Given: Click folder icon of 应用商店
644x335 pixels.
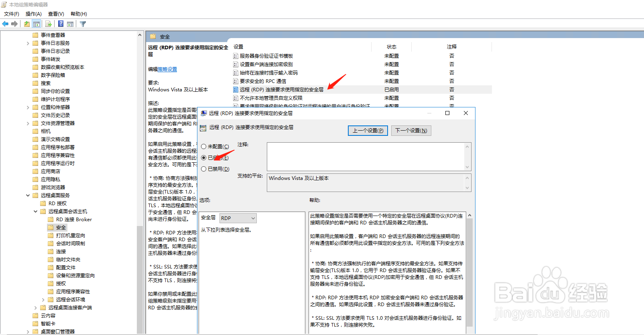Looking at the screenshot, I should click(35, 171).
